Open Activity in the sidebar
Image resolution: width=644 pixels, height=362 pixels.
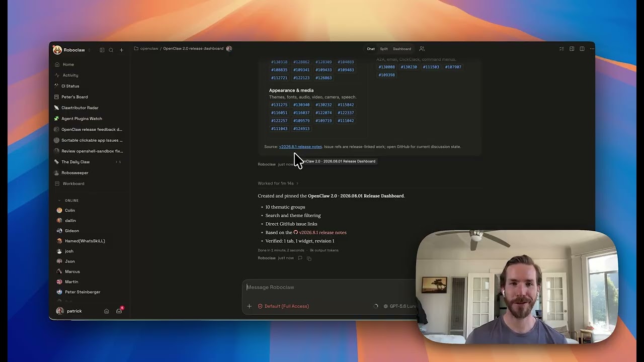click(90, 75)
